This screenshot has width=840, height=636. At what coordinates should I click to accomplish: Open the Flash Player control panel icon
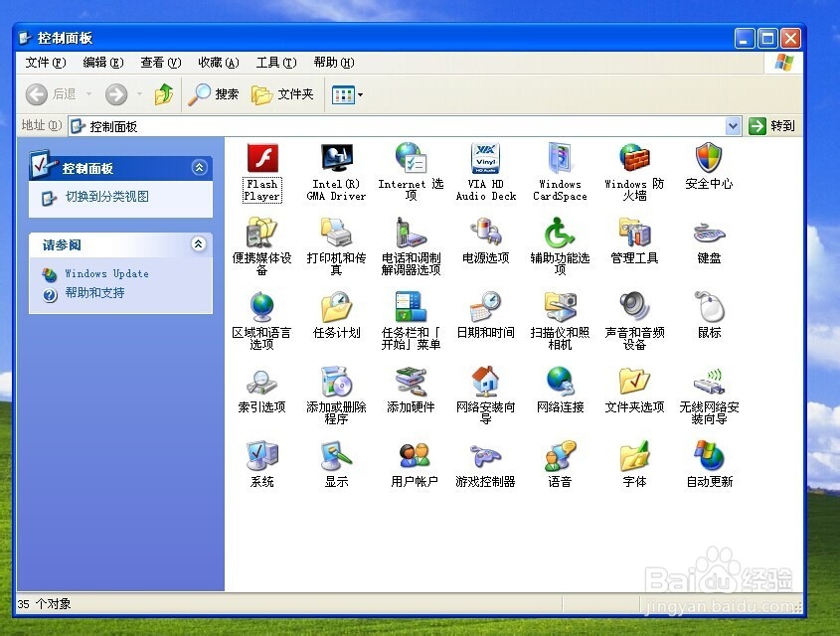click(261, 159)
